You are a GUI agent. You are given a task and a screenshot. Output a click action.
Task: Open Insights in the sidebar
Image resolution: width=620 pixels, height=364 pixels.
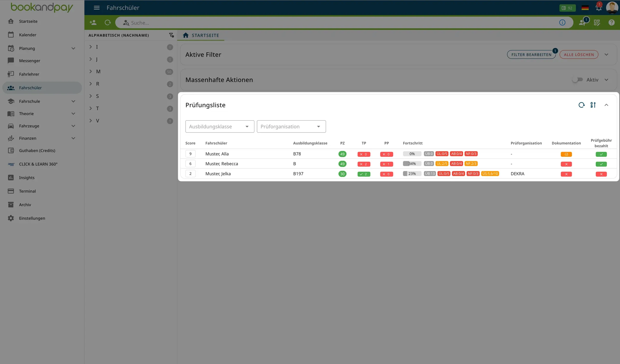42,177
